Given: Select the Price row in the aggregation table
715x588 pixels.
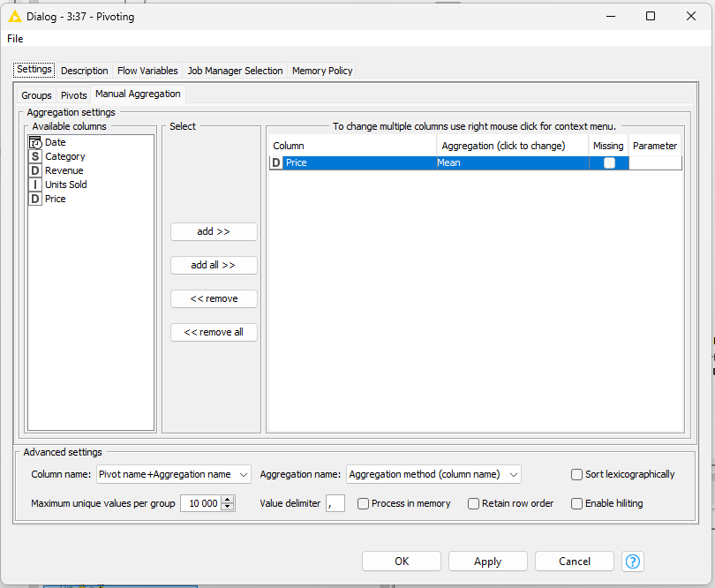Looking at the screenshot, I should point(476,162).
